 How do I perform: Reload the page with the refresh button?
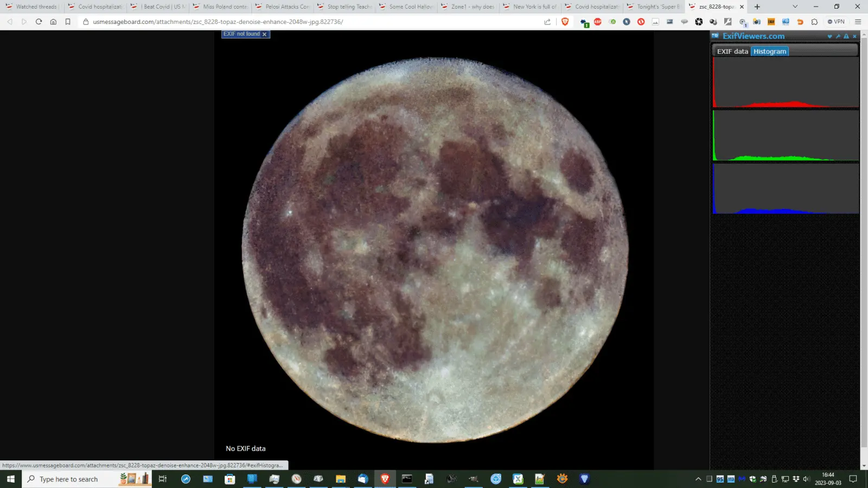[37, 22]
